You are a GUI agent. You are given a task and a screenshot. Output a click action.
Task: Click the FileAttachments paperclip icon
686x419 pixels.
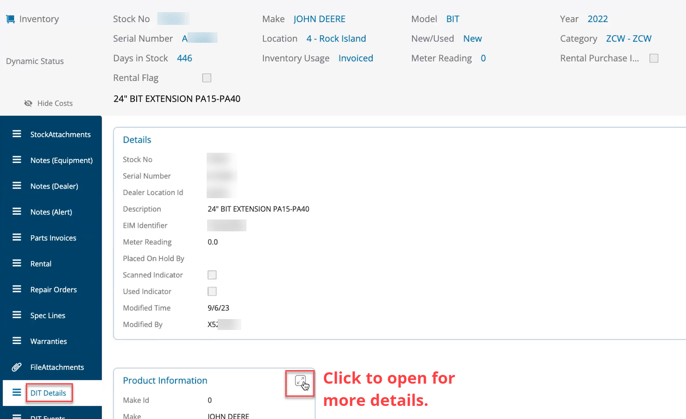16,367
